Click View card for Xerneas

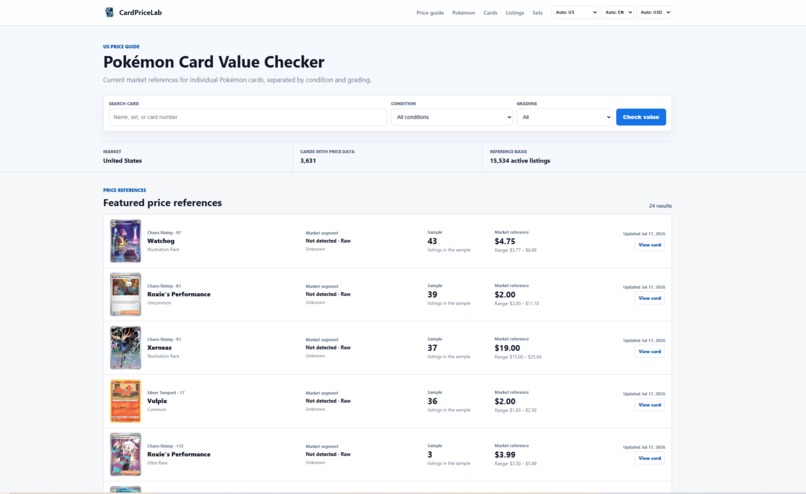(x=649, y=352)
